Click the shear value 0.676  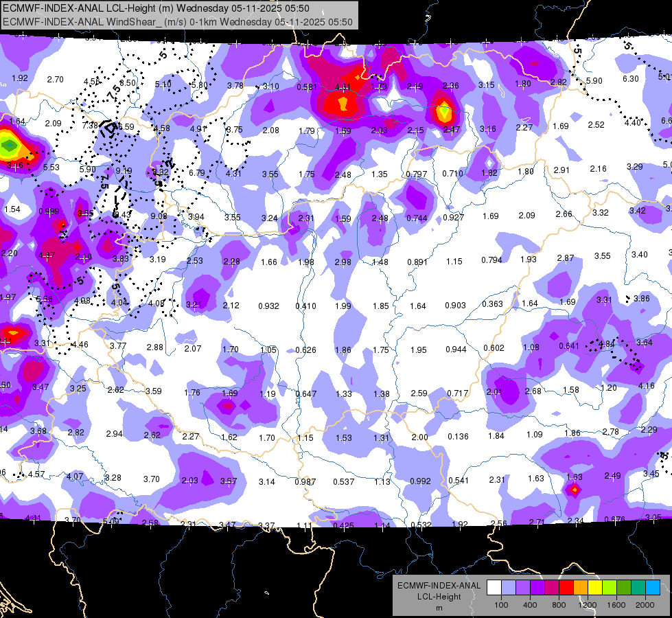[x=614, y=520]
